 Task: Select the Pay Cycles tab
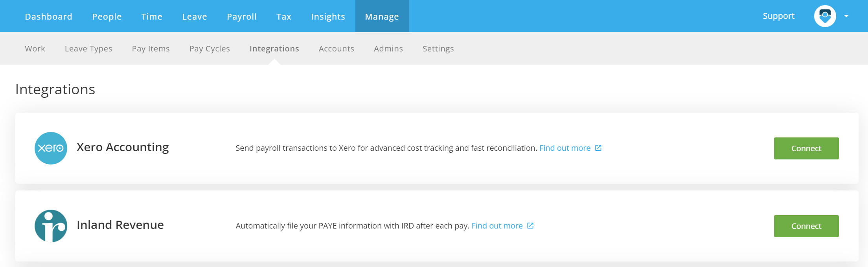pyautogui.click(x=210, y=49)
